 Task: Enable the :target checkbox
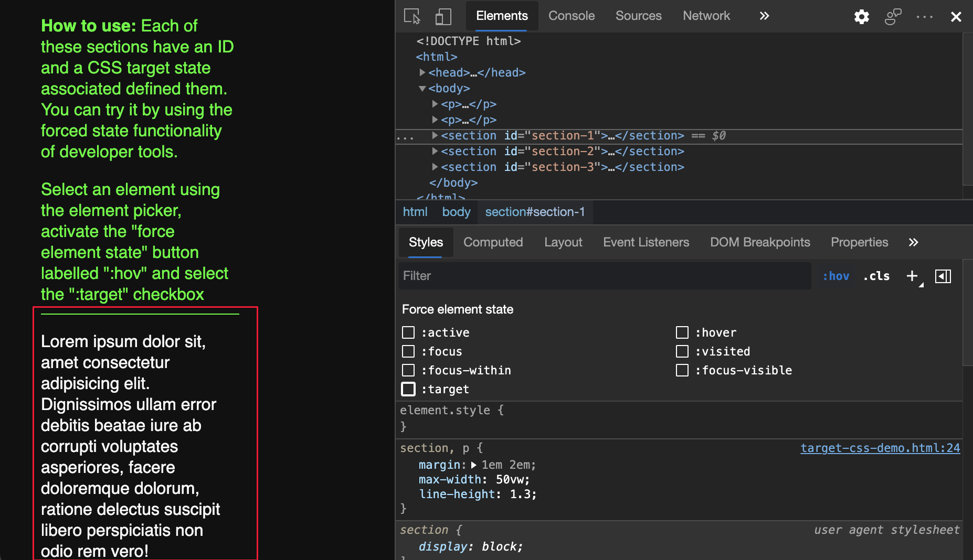pyautogui.click(x=408, y=389)
